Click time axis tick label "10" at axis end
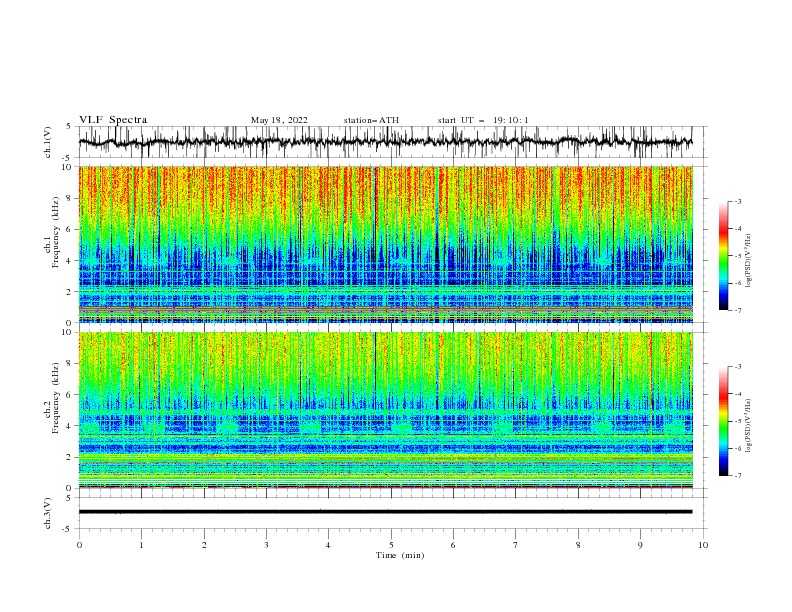Image resolution: width=792 pixels, height=612 pixels. pos(703,545)
